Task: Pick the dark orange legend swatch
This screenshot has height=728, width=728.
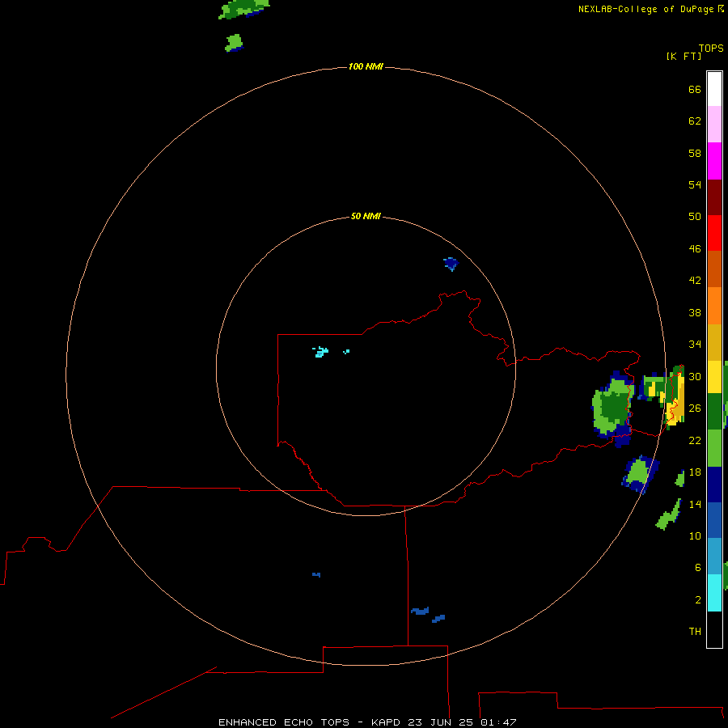Action: (714, 269)
